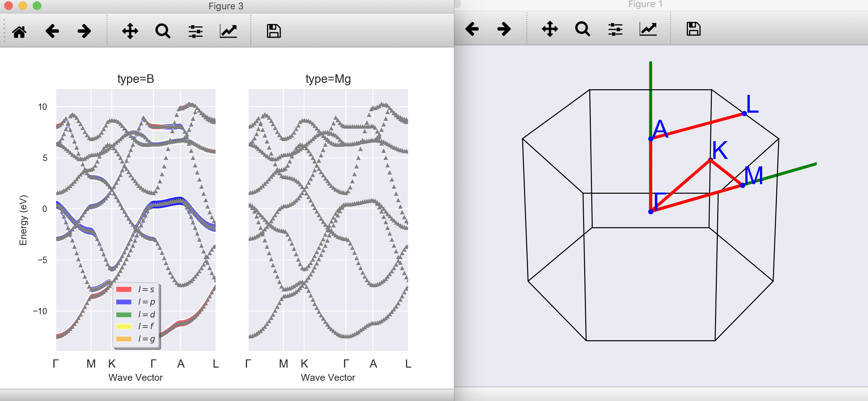Click the green zoom window button
Viewport: 868px width, 401px height.
[37, 6]
